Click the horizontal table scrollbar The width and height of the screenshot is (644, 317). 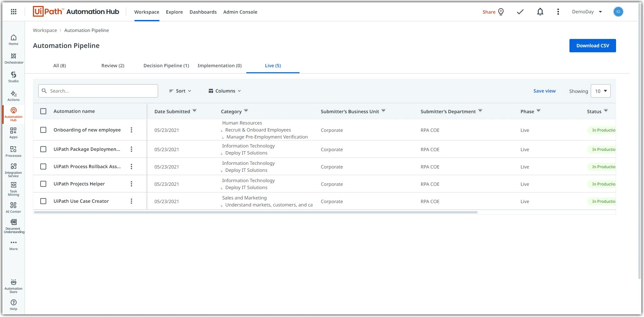pos(256,212)
